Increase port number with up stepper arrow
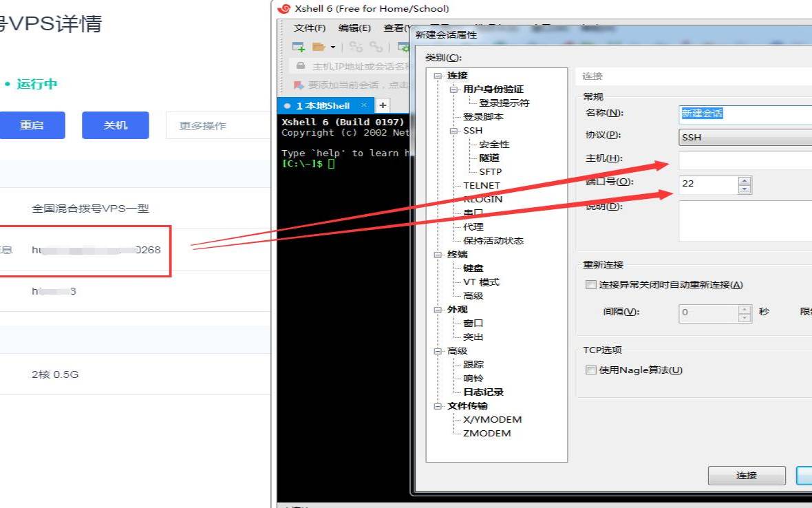Viewport: 812px width, 508px height. (744, 181)
